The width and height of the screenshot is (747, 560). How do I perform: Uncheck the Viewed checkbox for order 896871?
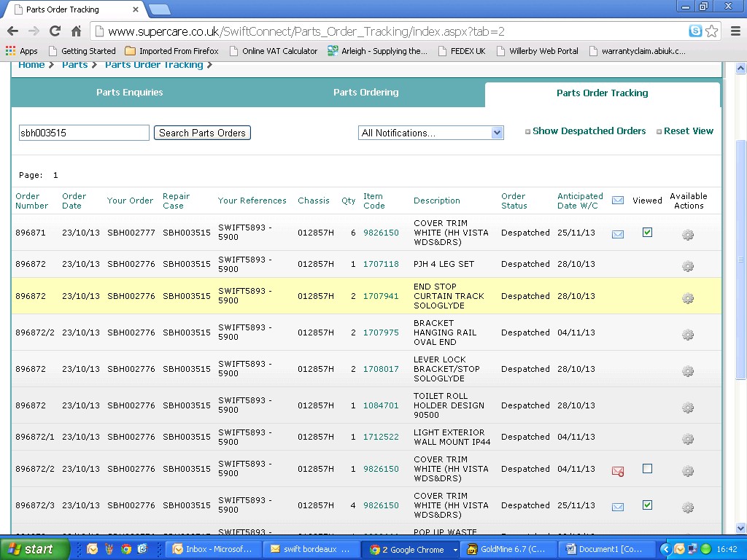(x=647, y=233)
